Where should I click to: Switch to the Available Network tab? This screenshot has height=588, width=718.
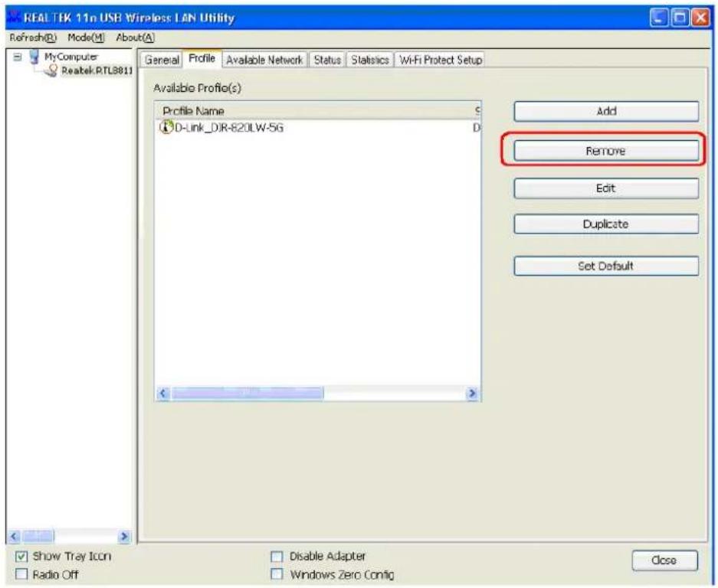[x=264, y=60]
